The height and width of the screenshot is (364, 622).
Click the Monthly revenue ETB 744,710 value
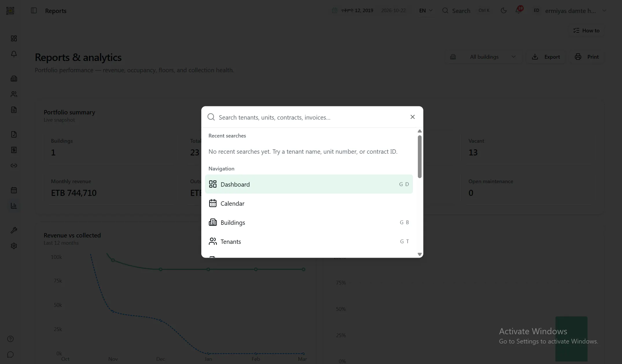73,193
